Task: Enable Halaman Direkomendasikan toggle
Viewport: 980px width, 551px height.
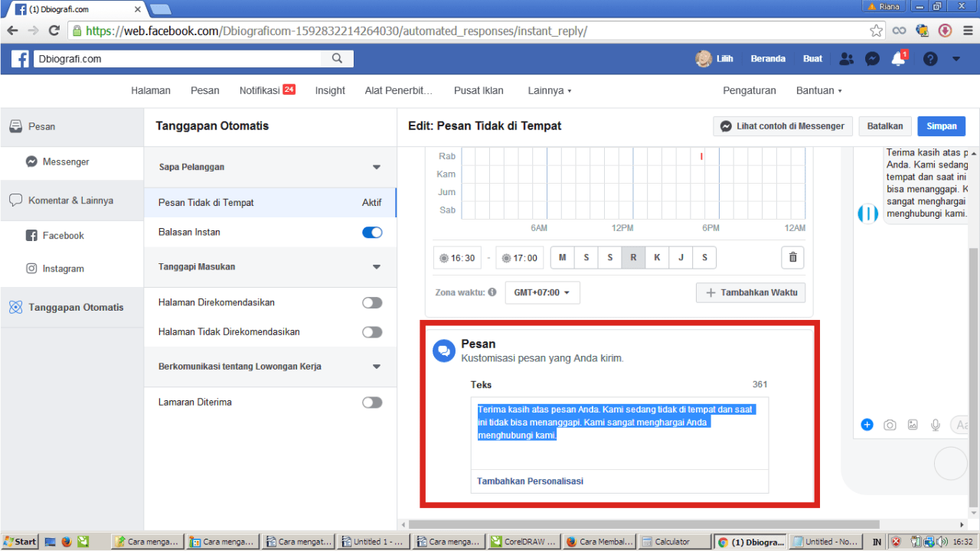Action: coord(372,303)
